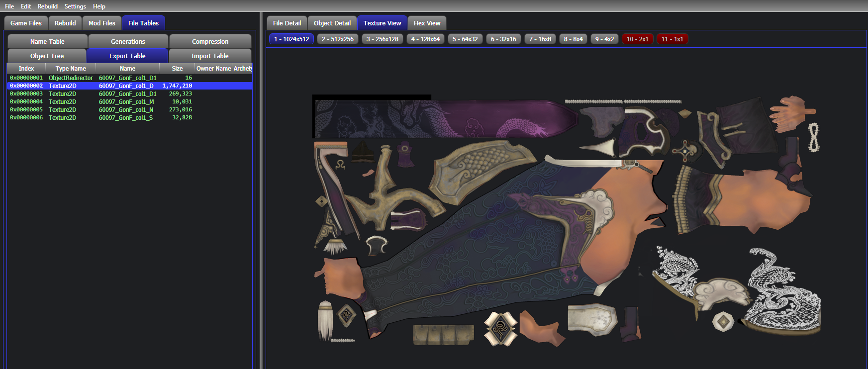Show the Compression table

pyautogui.click(x=210, y=41)
